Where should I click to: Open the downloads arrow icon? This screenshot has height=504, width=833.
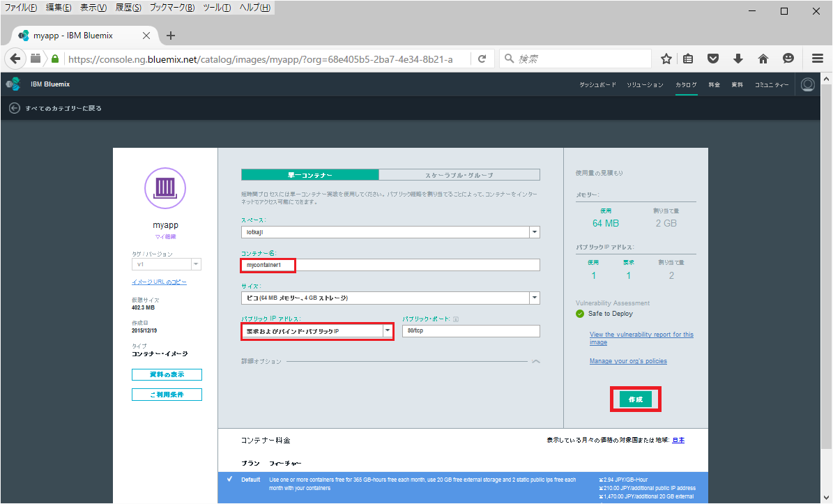(738, 59)
